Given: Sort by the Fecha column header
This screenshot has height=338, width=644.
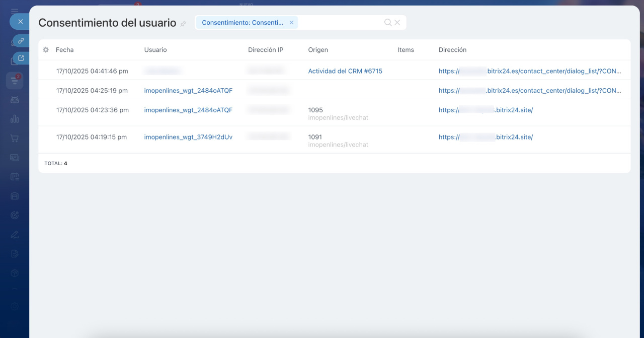Looking at the screenshot, I should (64, 50).
